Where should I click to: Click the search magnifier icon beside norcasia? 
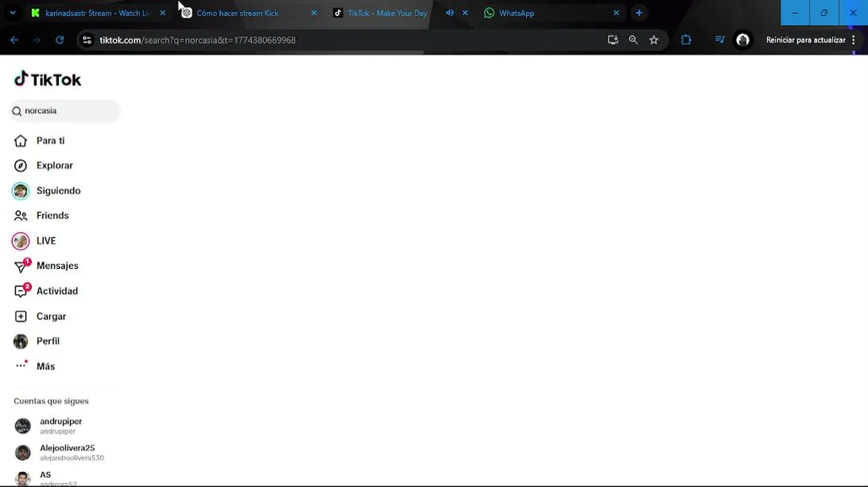pyautogui.click(x=17, y=111)
